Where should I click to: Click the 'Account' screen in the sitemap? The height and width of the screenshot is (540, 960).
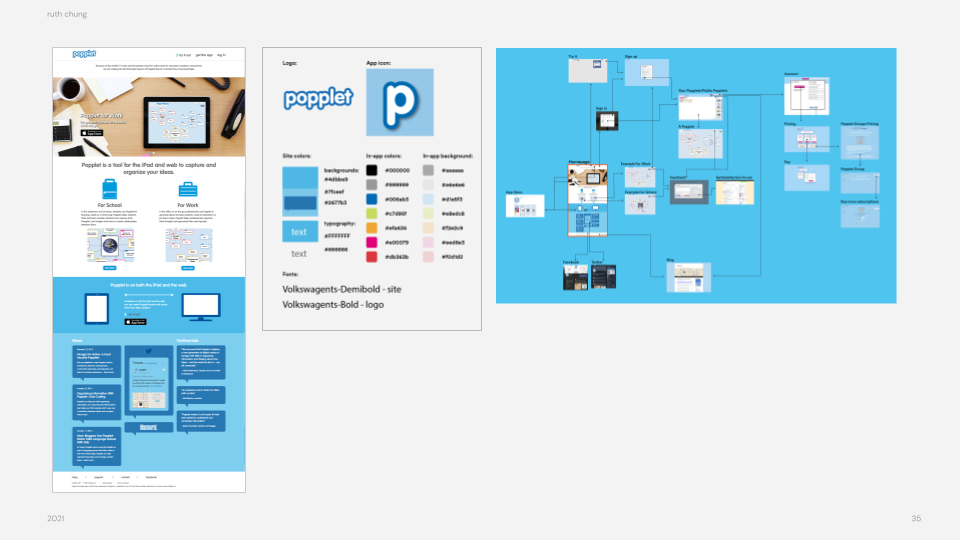pyautogui.click(x=807, y=96)
